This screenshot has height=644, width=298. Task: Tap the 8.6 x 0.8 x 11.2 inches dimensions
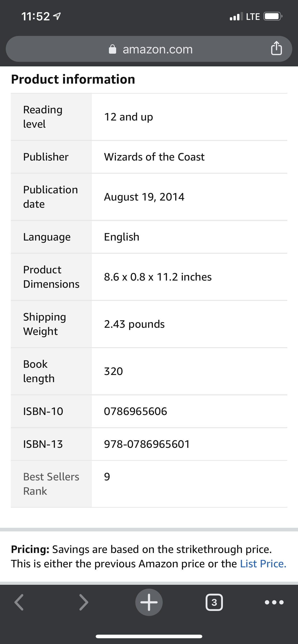click(x=158, y=277)
